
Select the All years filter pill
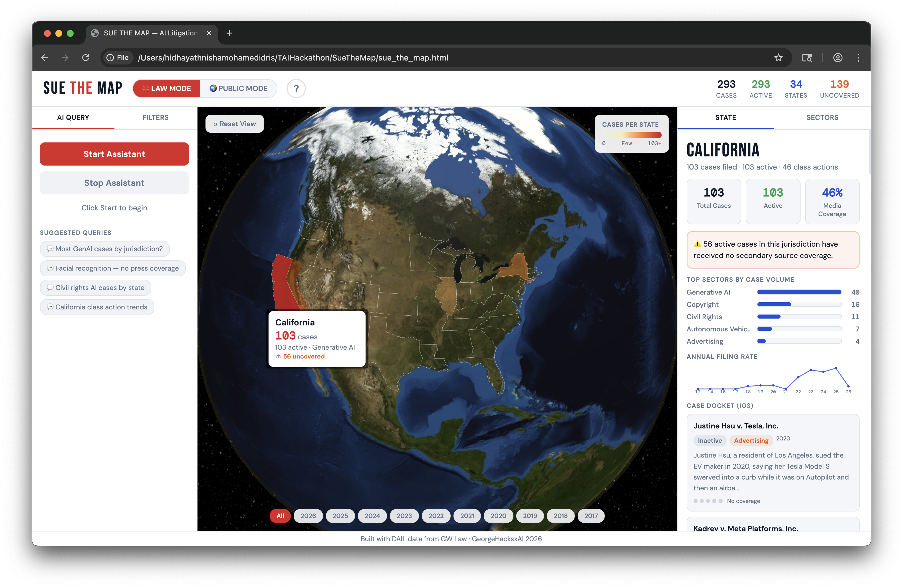[280, 515]
